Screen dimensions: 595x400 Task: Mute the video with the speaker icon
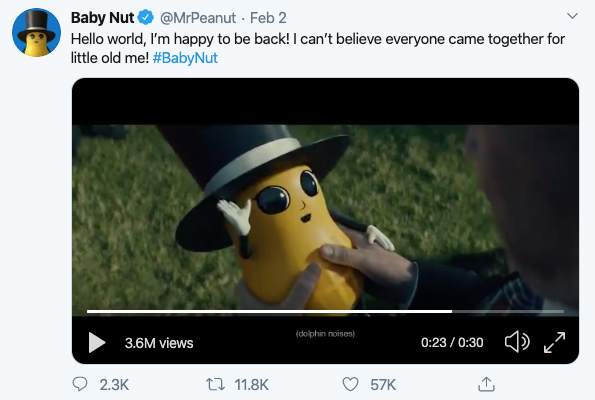pos(517,342)
